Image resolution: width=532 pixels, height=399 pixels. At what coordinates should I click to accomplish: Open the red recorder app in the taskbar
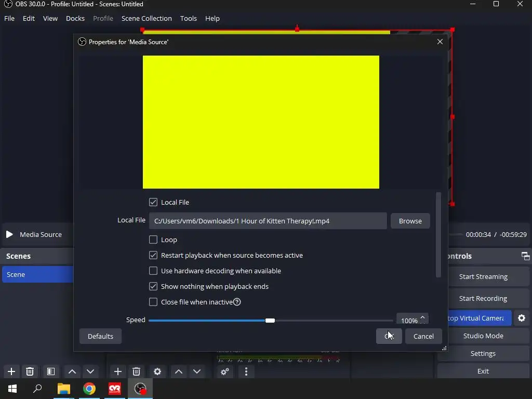pyautogui.click(x=115, y=389)
